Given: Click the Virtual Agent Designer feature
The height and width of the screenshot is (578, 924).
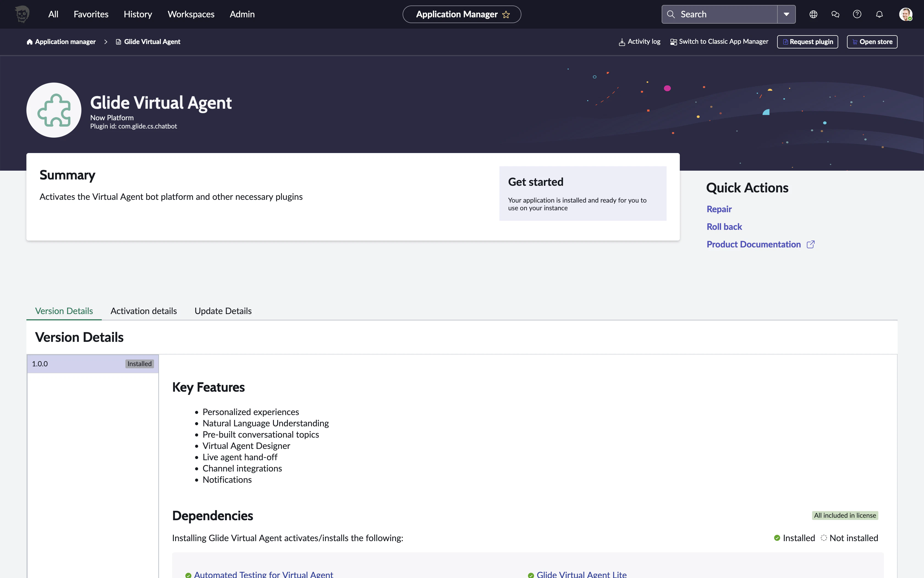Looking at the screenshot, I should point(246,446).
